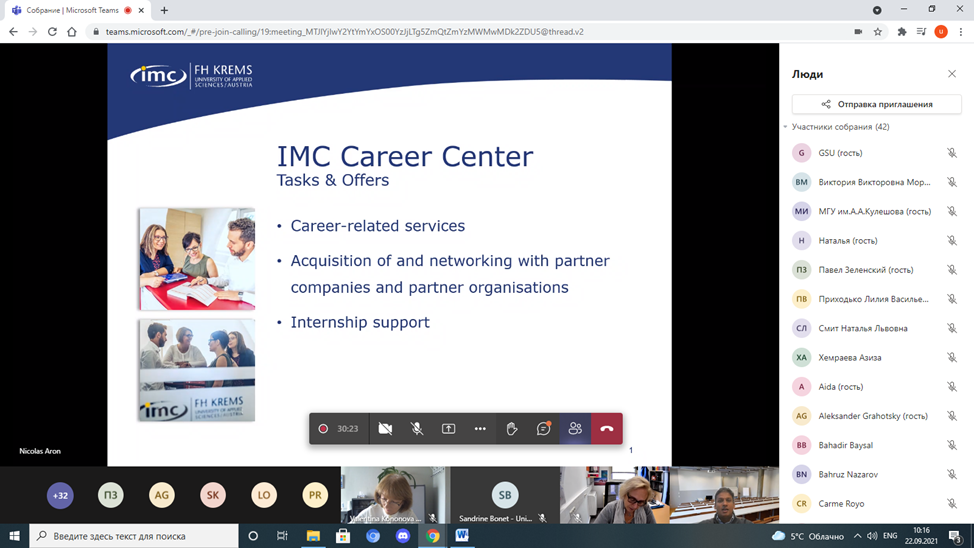The width and height of the screenshot is (974, 548).
Task: Click muted mic icon next to Aida (гость)
Action: tap(952, 386)
